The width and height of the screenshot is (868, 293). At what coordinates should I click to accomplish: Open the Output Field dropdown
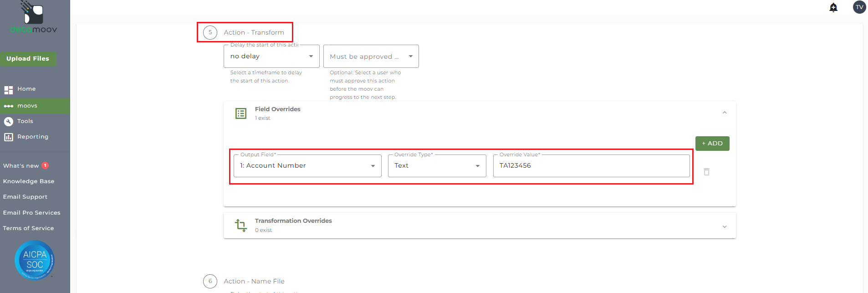(x=307, y=166)
